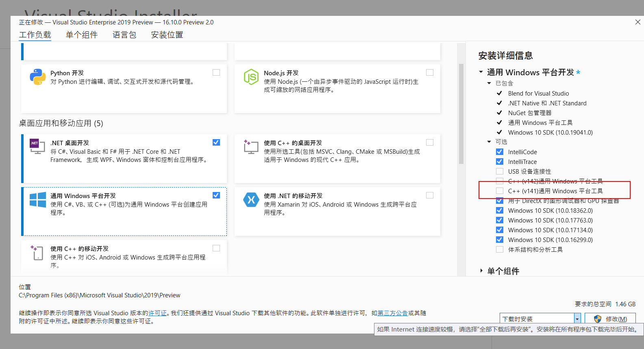Click the Python development workload icon

coord(38,77)
